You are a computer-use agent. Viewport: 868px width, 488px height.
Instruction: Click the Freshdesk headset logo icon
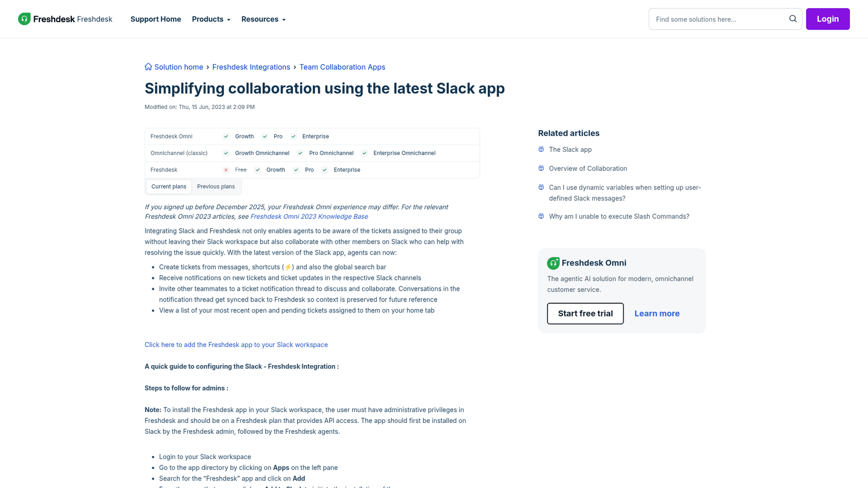click(24, 19)
